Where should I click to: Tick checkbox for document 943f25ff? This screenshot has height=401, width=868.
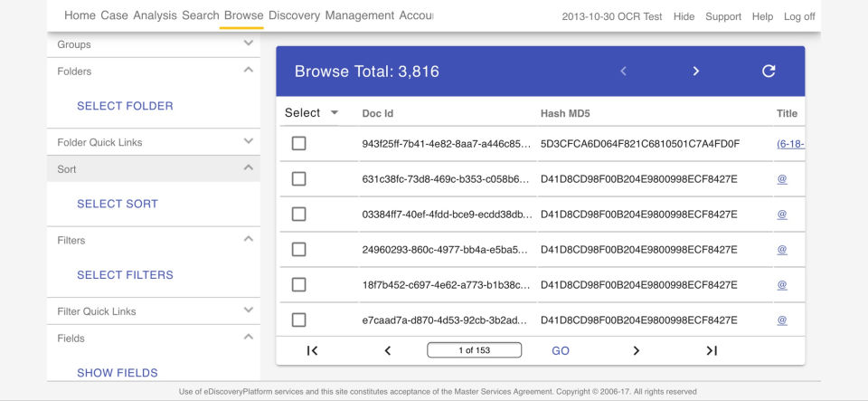point(299,144)
